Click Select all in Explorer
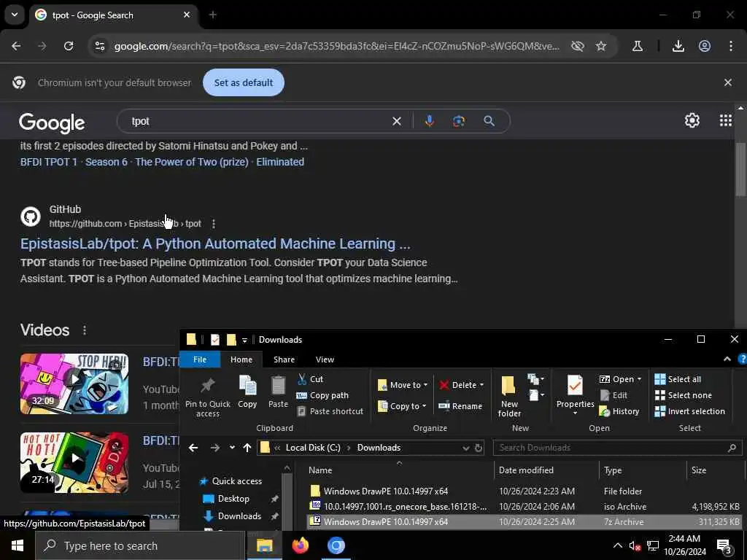The width and height of the screenshot is (747, 560). (x=678, y=379)
